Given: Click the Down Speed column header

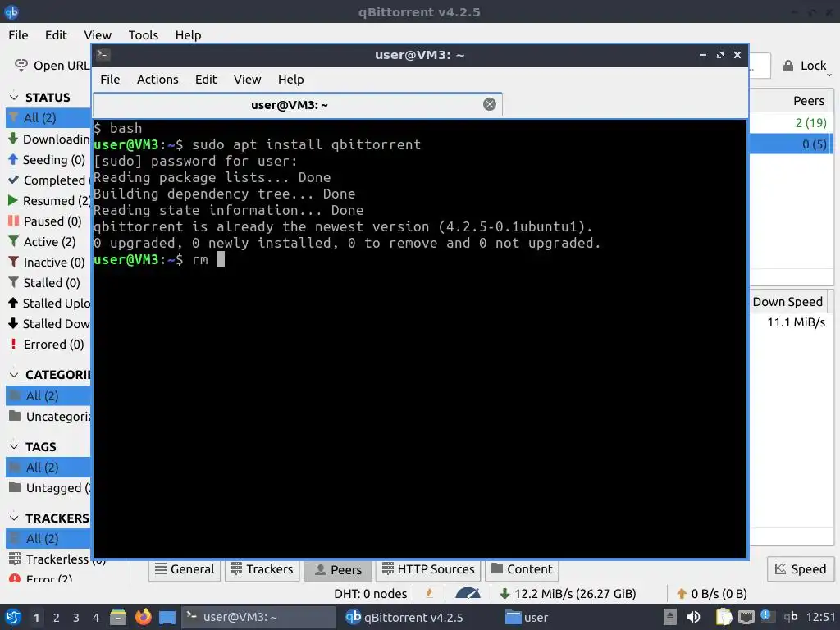Looking at the screenshot, I should point(787,302).
